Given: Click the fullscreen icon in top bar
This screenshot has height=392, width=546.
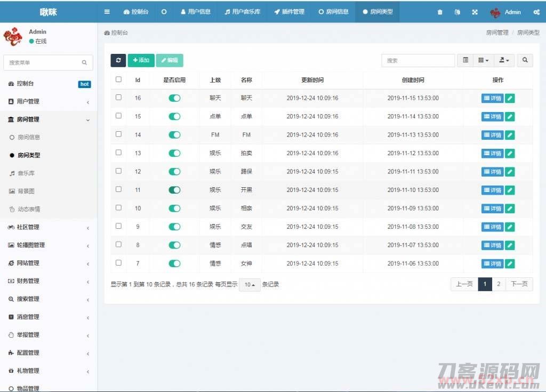Looking at the screenshot, I should (x=475, y=12).
